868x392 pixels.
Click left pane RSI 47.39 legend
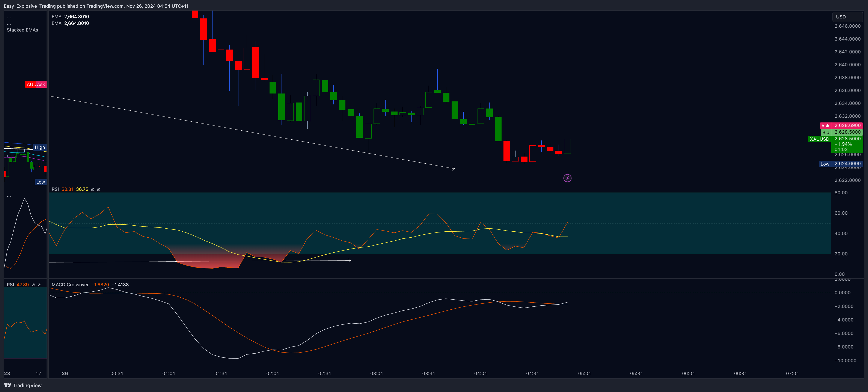click(x=18, y=285)
